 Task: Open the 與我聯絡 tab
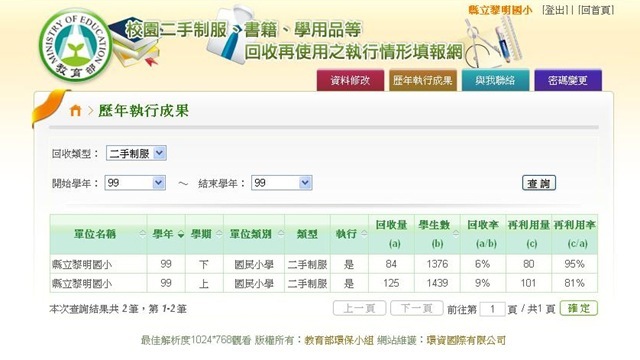coord(495,80)
